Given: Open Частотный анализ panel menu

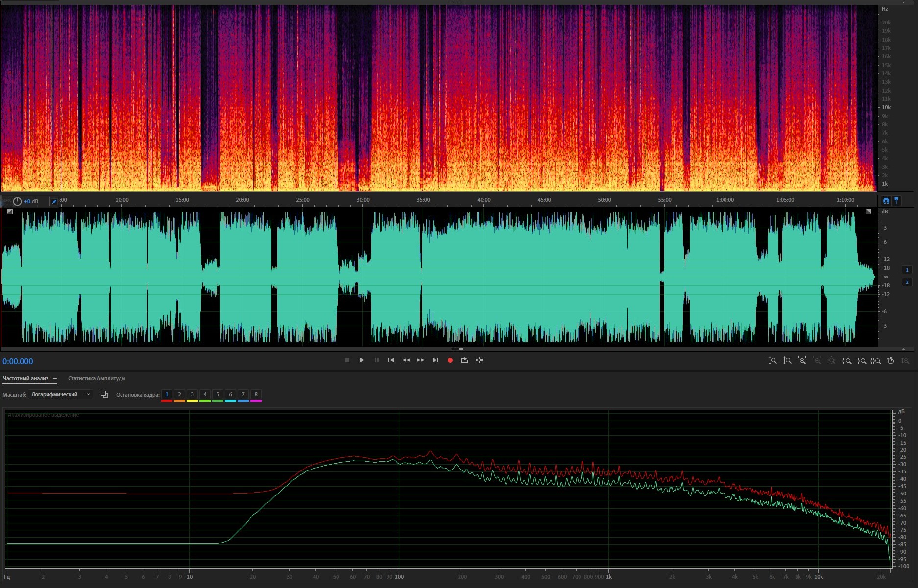Looking at the screenshot, I should [55, 378].
